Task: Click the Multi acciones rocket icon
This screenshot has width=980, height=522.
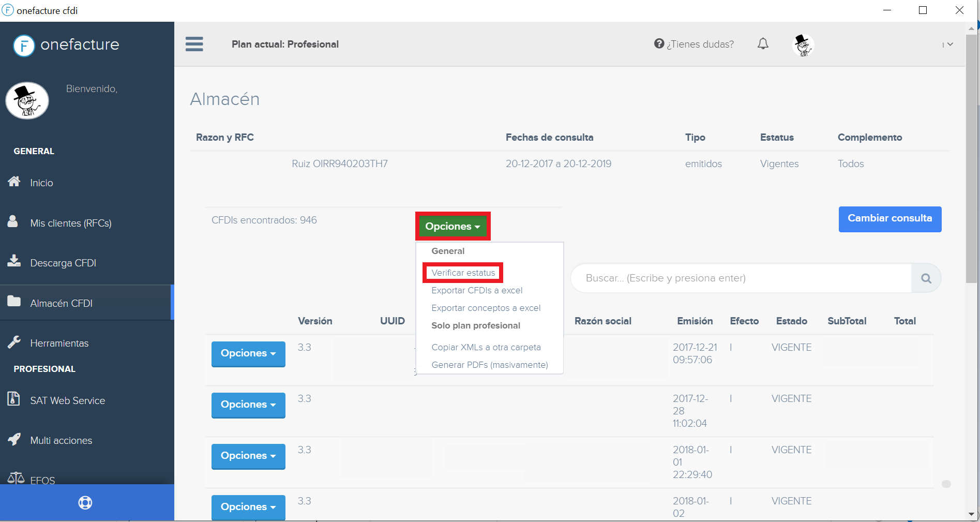Action: pos(14,439)
